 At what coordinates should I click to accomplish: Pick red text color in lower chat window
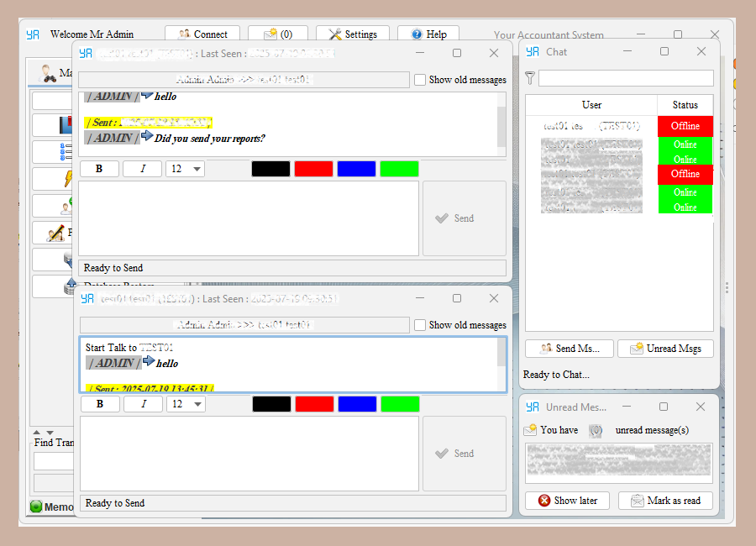314,404
